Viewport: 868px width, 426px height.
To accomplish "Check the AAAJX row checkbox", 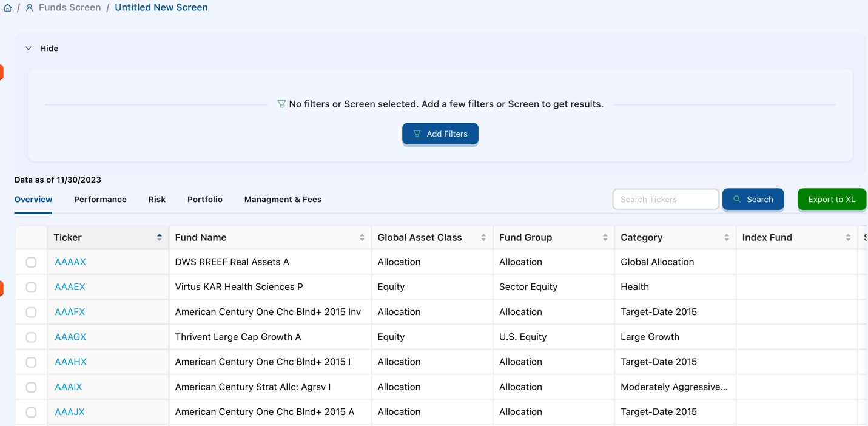I will [x=31, y=412].
